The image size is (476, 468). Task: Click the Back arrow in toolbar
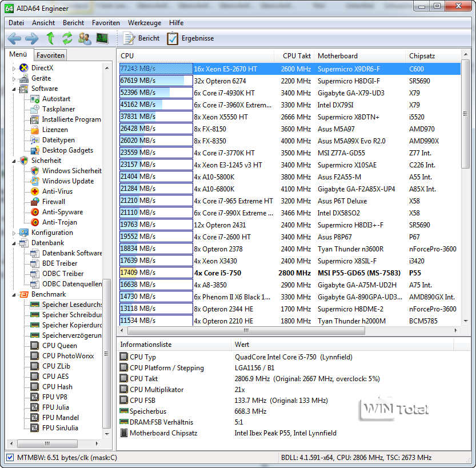point(14,38)
